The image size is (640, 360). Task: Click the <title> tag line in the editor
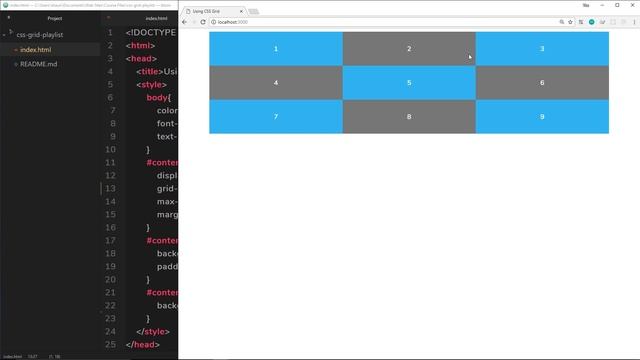[x=157, y=71]
